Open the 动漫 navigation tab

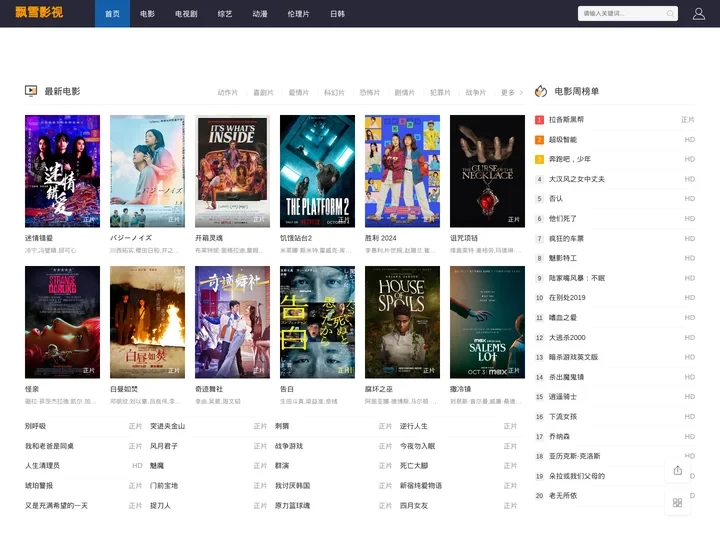[260, 14]
